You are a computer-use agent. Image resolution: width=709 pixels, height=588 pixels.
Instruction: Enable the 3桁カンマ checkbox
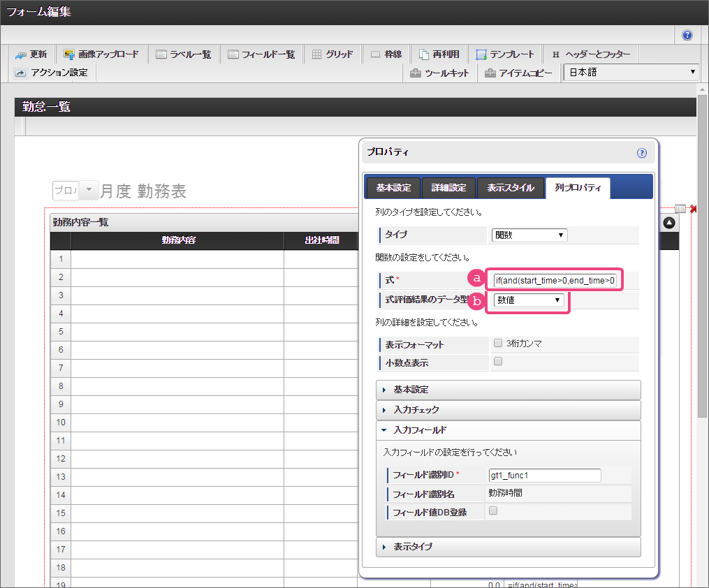tap(498, 343)
